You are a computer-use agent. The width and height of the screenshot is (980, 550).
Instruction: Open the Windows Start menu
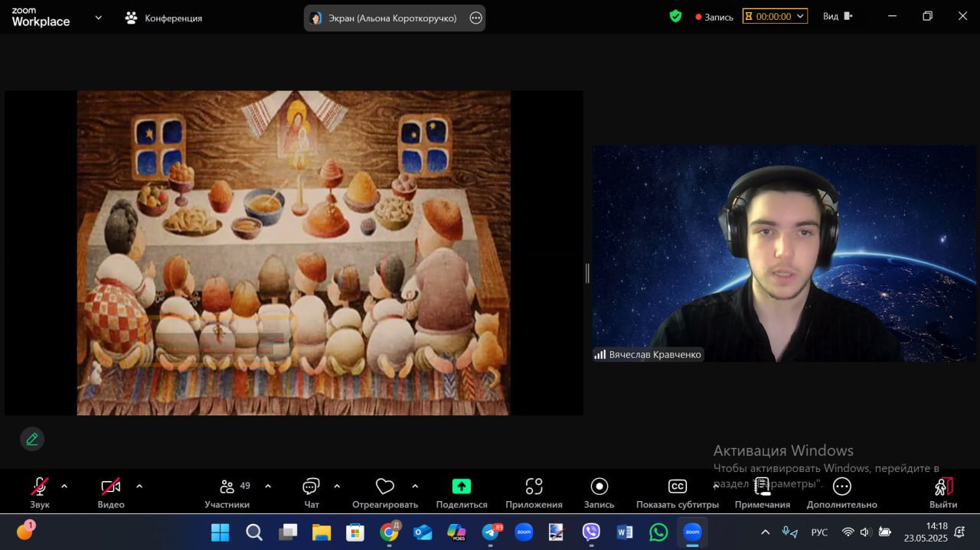click(220, 532)
